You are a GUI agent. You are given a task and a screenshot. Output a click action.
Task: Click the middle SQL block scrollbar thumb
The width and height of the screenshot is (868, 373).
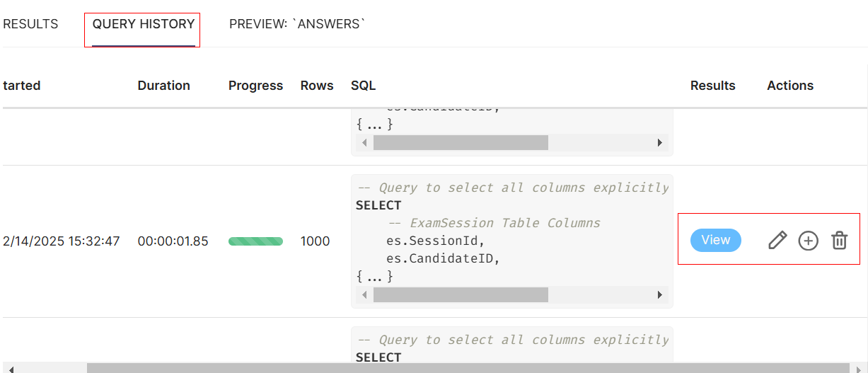tap(460, 294)
